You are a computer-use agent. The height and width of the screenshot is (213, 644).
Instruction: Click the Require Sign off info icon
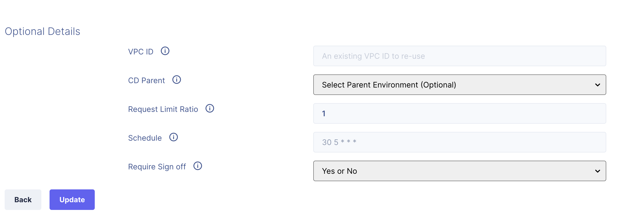tap(198, 166)
